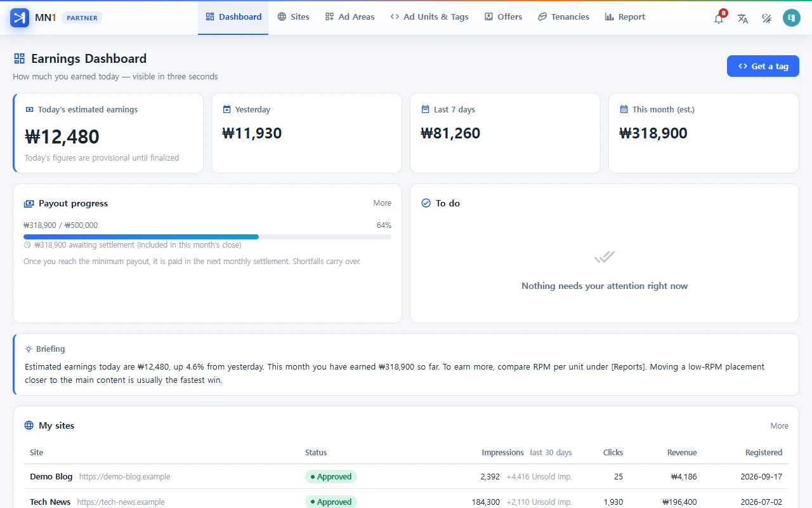This screenshot has height=508, width=812.
Task: Click the Get a tag button
Action: tap(763, 66)
